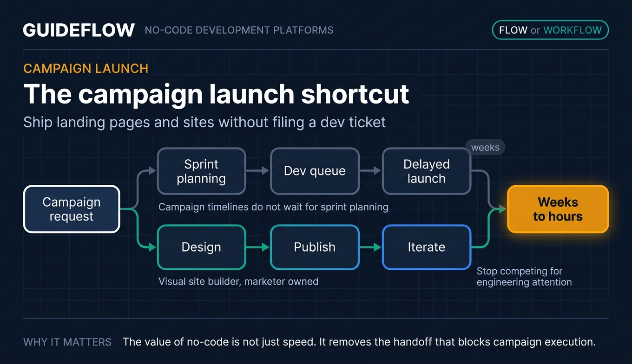This screenshot has width=632, height=364.
Task: Click the 'weeks' tag above Delayed launch
Action: [x=485, y=148]
